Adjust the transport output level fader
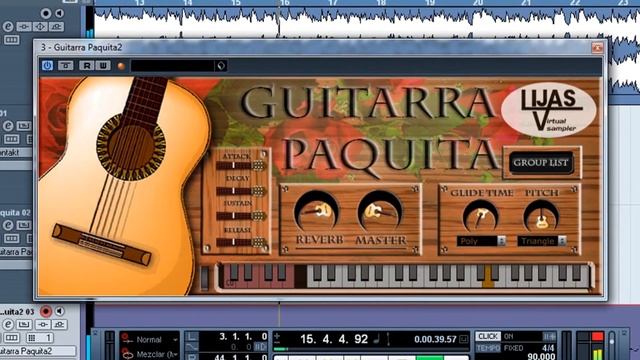 click(x=612, y=342)
